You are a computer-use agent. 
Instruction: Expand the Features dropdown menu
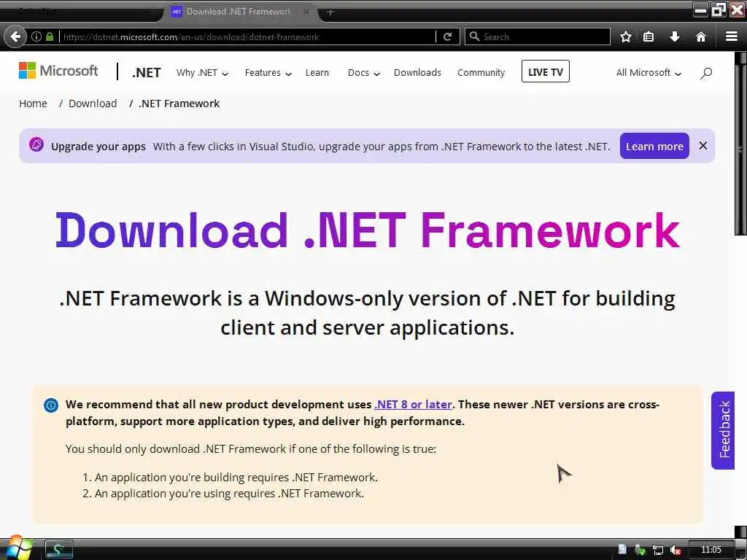coord(268,73)
